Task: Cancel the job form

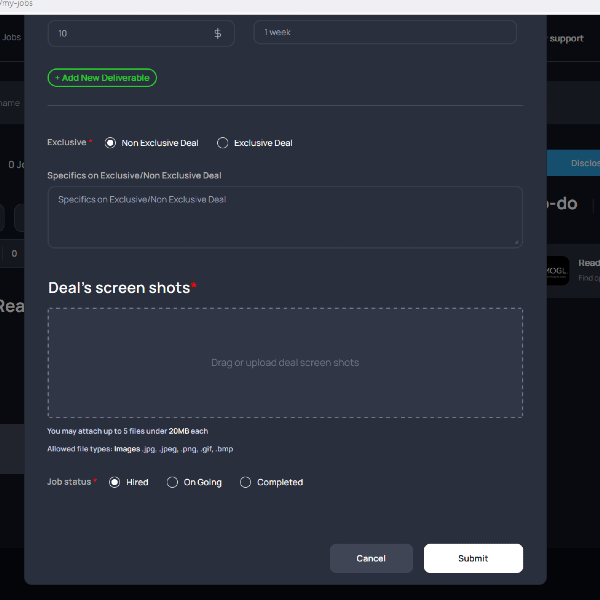Action: pyautogui.click(x=371, y=558)
